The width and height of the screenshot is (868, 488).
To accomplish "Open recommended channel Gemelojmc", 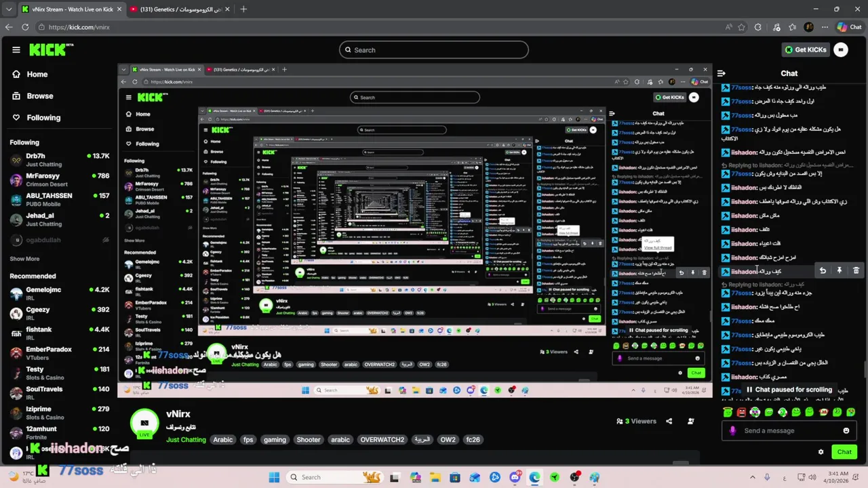I will point(60,293).
